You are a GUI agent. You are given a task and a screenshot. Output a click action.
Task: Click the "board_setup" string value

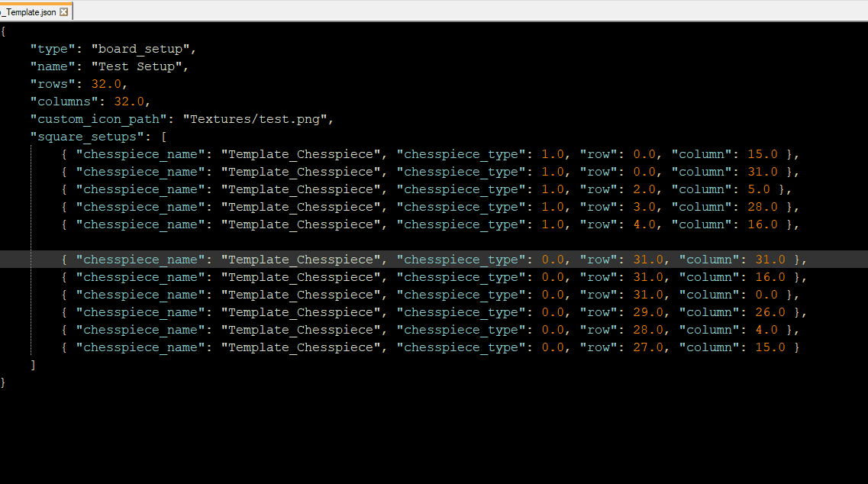click(140, 50)
